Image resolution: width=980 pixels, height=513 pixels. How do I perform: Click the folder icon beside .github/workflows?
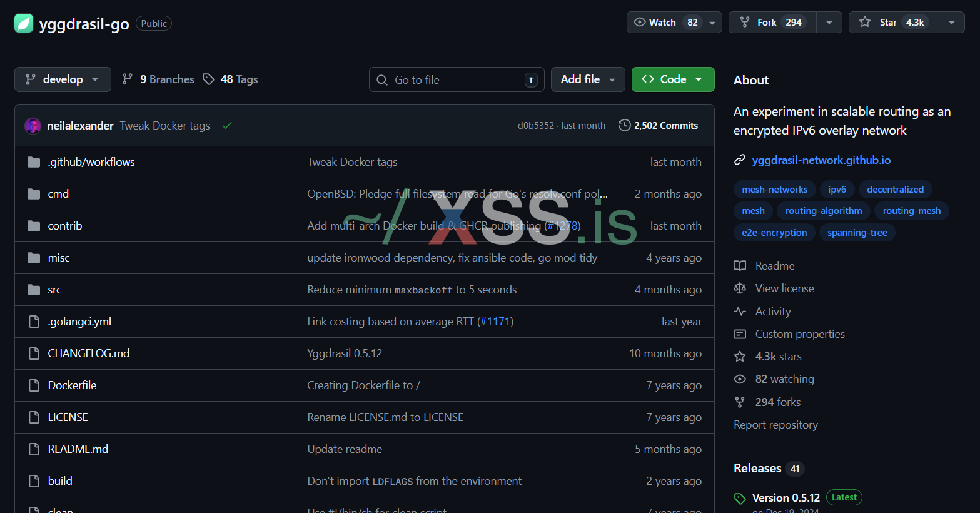(34, 162)
